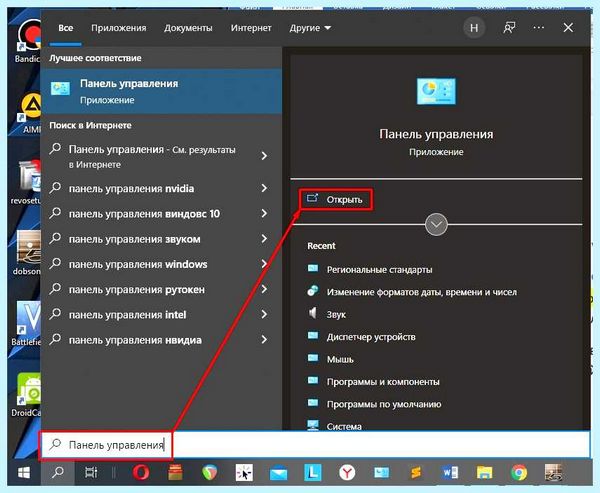Open recent item Мышь
600x493 pixels.
coord(331,359)
